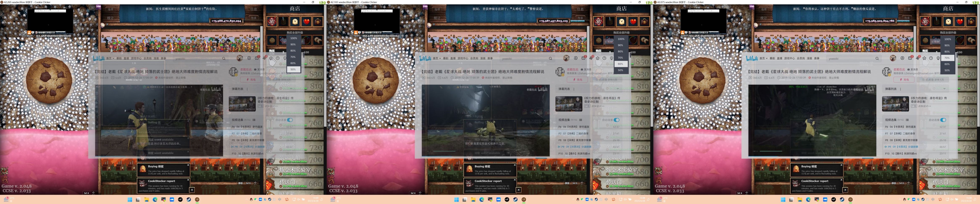Open 信息 info in the 42.183 window
980x204 pixels.
coord(581,9)
